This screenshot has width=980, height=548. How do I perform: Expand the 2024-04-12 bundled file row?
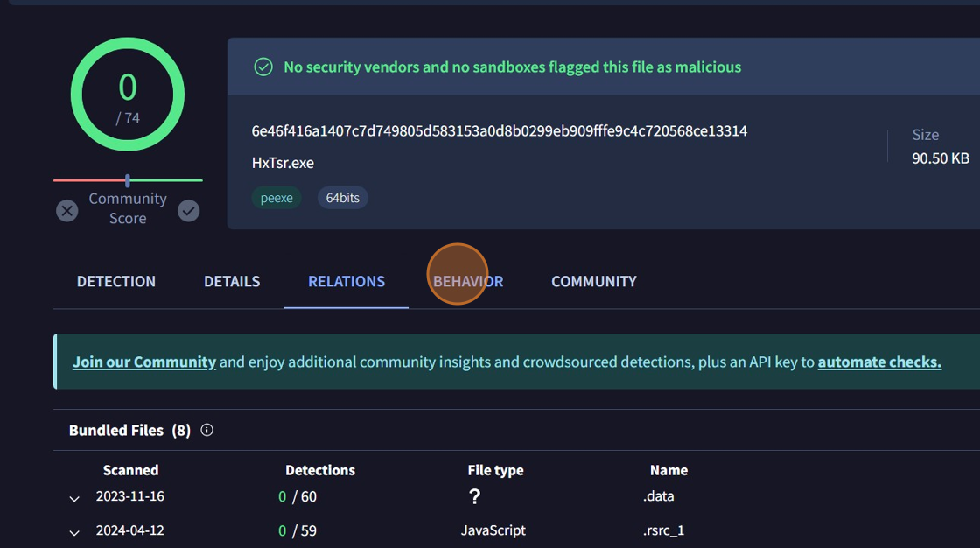[x=74, y=532]
